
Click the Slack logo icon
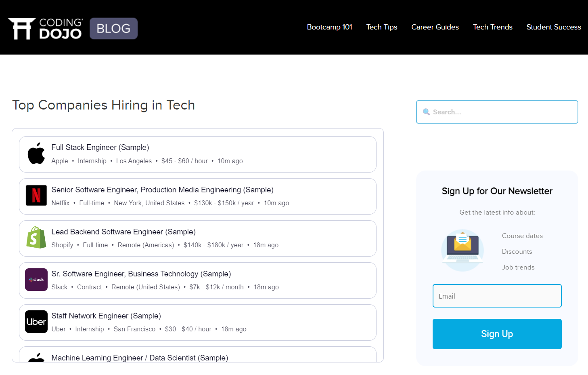36,280
